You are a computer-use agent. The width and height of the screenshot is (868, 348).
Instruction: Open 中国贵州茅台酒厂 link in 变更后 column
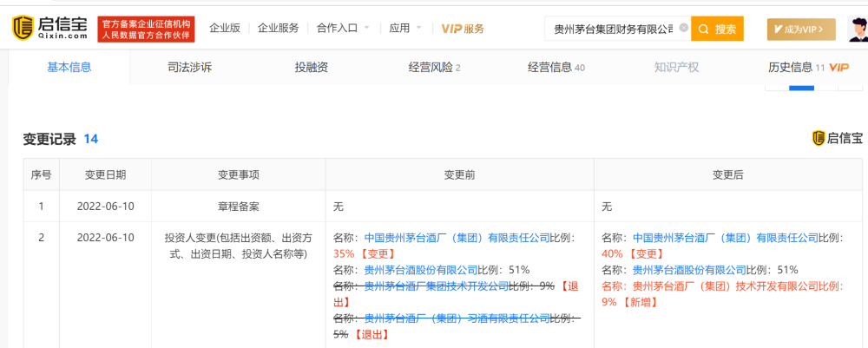pos(725,239)
